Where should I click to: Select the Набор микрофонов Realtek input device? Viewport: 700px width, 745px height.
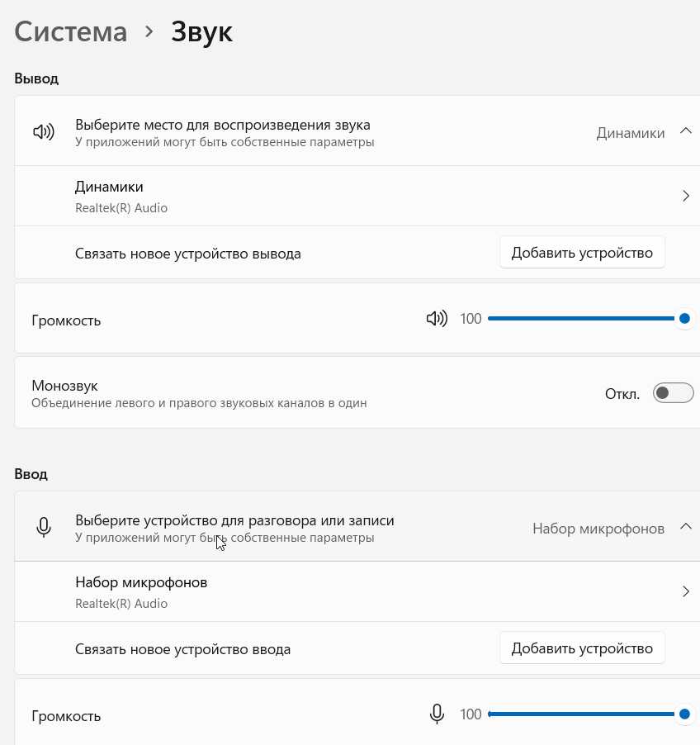click(x=141, y=591)
